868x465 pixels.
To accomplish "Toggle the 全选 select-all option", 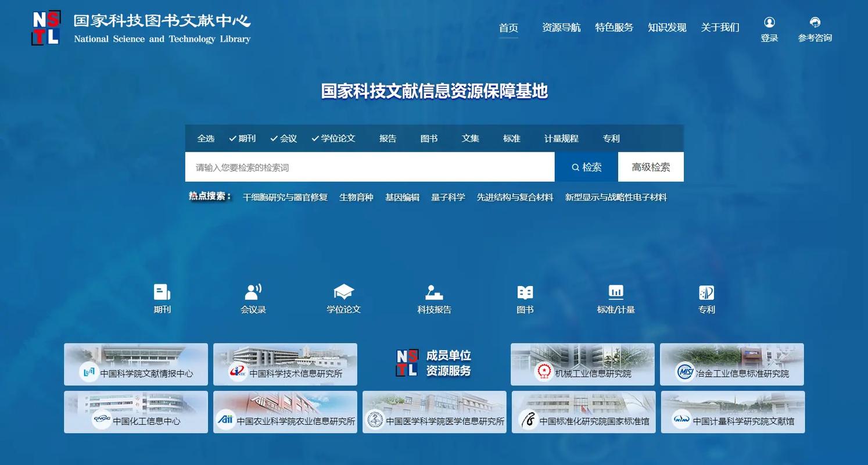I will pyautogui.click(x=206, y=138).
